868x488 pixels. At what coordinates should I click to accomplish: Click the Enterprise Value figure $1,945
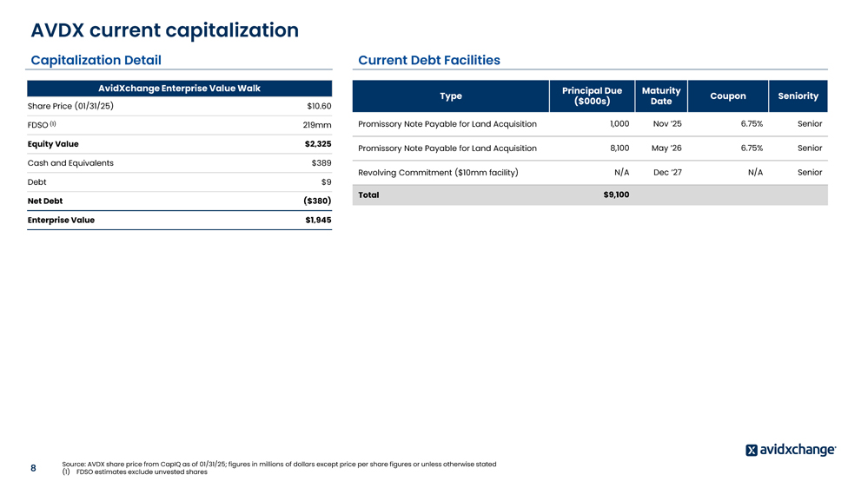click(317, 221)
